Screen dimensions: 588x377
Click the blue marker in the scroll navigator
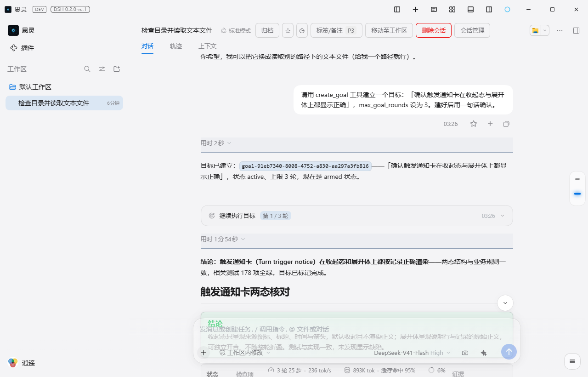(x=577, y=194)
